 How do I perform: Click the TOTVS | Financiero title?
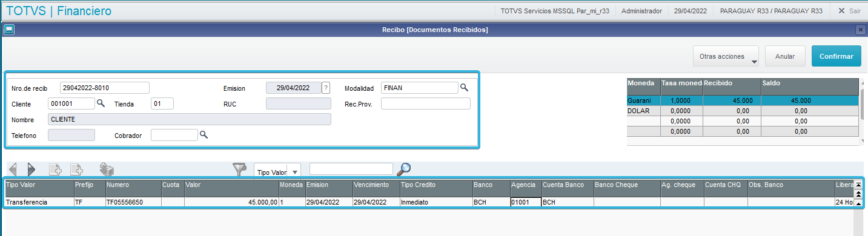[58, 11]
